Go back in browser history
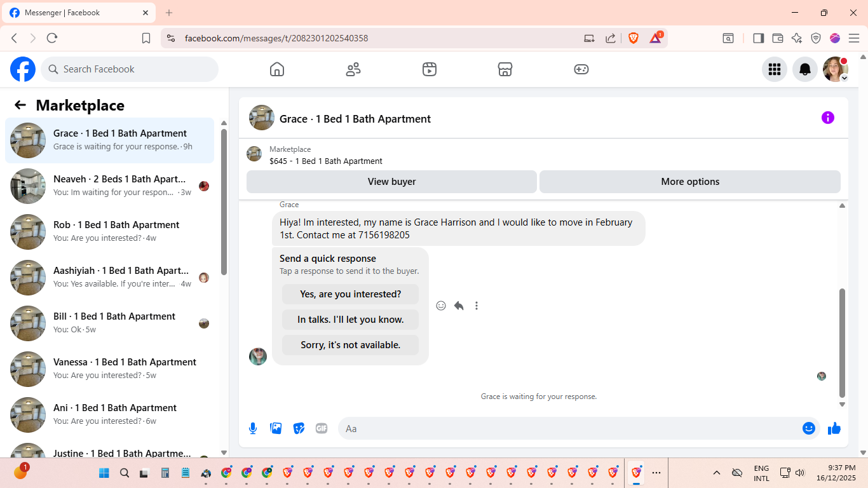 pos(14,38)
